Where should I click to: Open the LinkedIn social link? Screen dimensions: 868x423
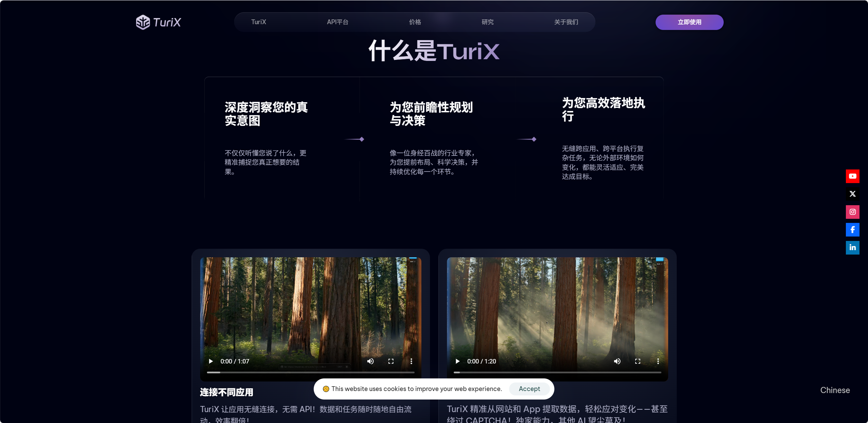pos(852,248)
